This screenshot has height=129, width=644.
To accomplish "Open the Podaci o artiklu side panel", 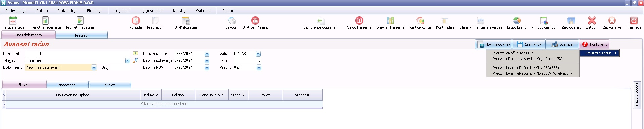I will coord(637,95).
